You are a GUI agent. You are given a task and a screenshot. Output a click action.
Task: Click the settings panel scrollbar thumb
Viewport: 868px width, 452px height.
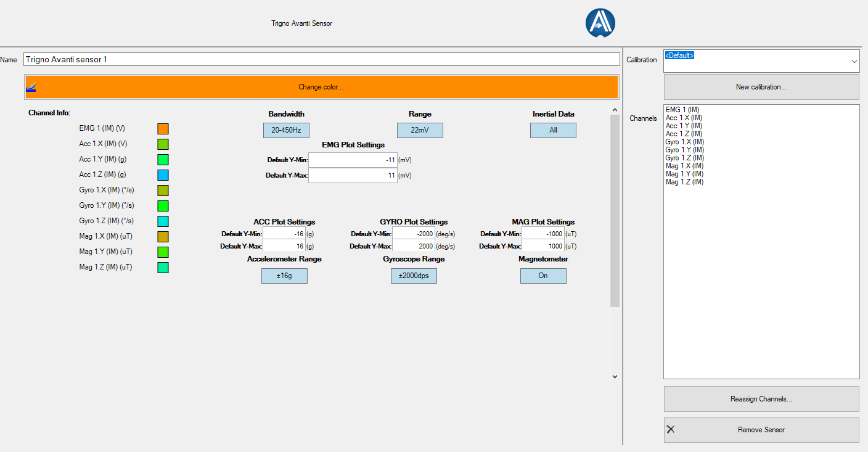point(615,211)
